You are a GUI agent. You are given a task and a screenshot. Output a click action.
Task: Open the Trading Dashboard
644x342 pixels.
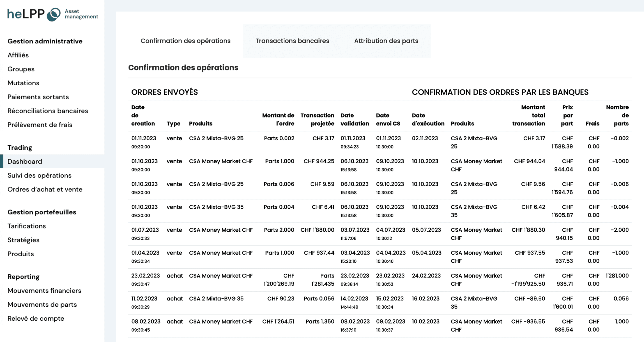[x=25, y=161]
